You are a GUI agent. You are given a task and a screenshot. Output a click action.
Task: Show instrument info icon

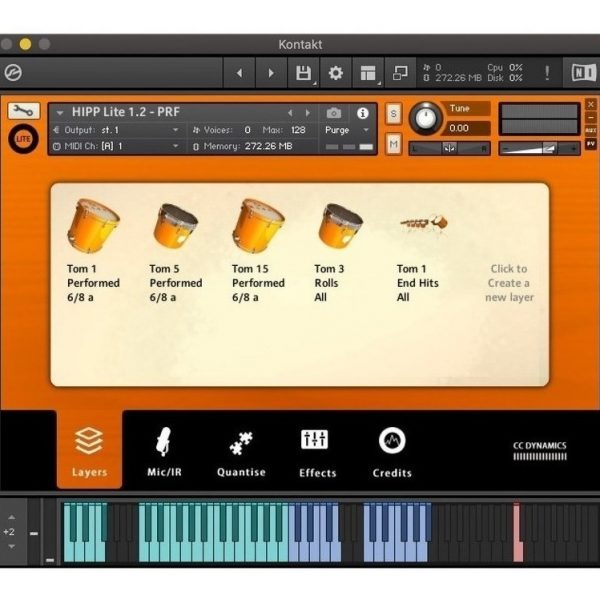point(362,113)
